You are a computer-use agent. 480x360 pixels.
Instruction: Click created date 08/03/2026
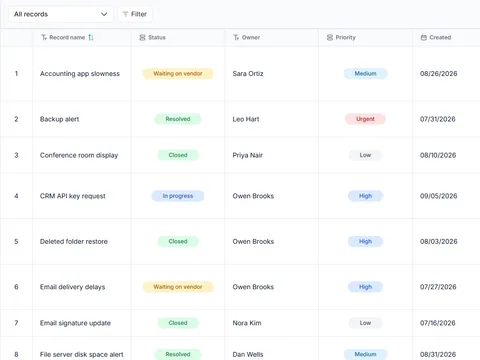(x=439, y=241)
